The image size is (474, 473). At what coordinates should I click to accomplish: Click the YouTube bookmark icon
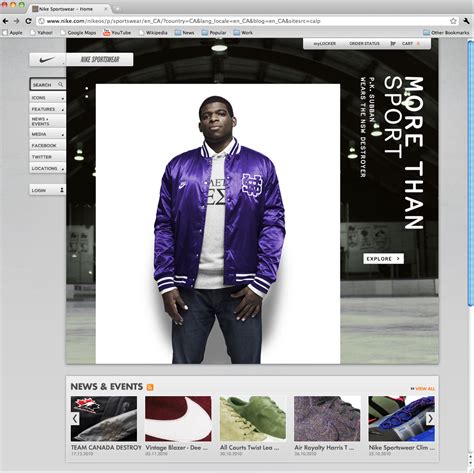[x=106, y=32]
